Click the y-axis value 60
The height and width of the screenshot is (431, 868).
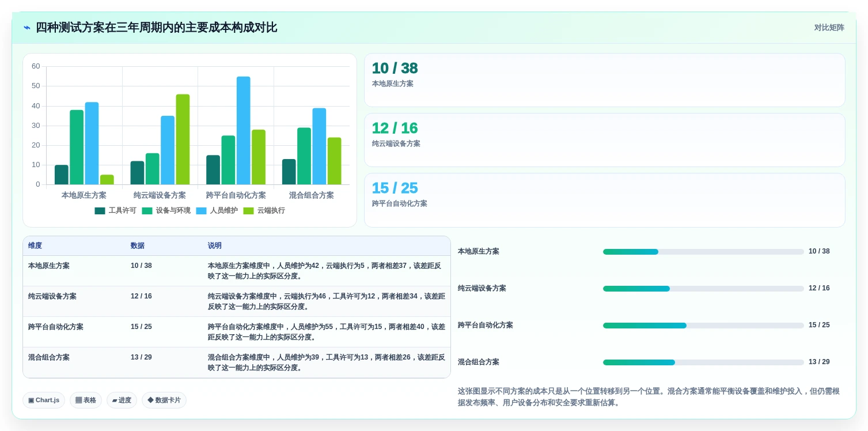click(x=36, y=66)
